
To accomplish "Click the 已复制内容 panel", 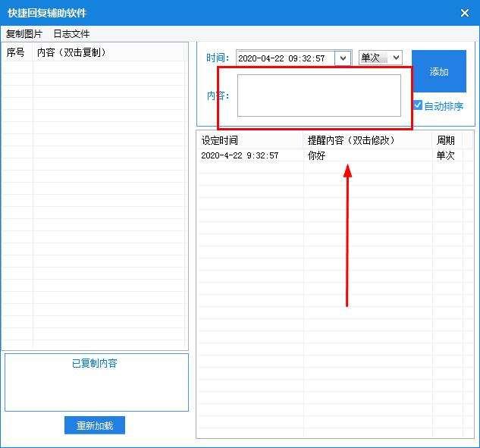I will [96, 383].
